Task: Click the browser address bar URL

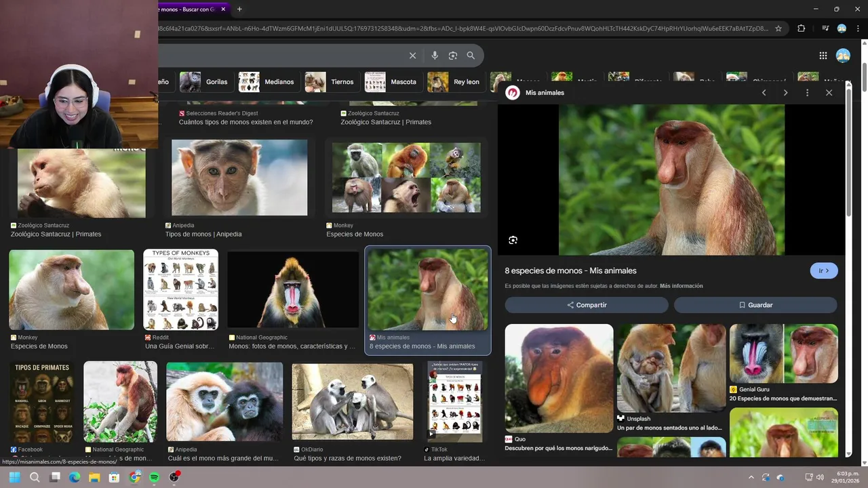Action: pyautogui.click(x=463, y=28)
